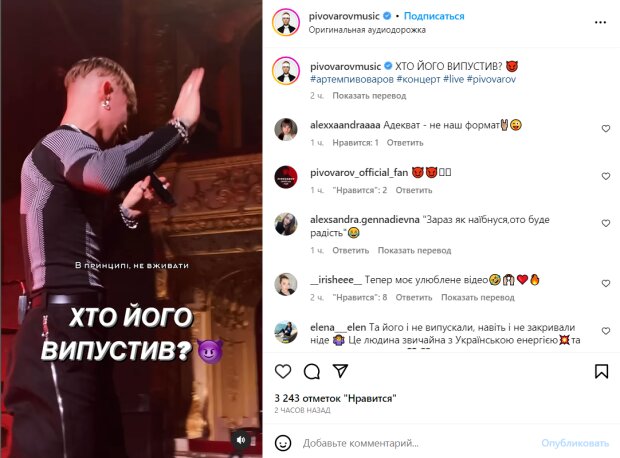The image size is (620, 458).
Task: Open pivovarovmusic profile avatar in header
Action: [286, 22]
